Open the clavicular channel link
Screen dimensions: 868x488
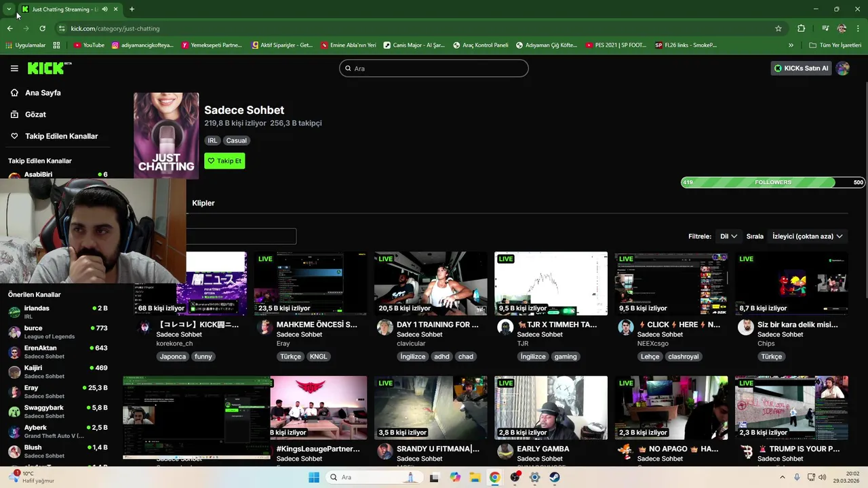point(411,344)
